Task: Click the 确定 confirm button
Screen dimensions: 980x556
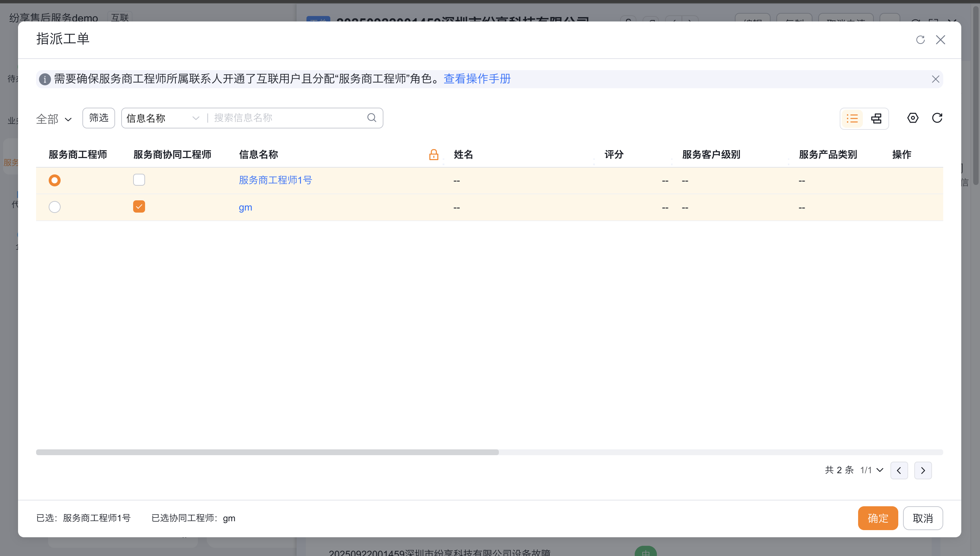Action: tap(878, 518)
